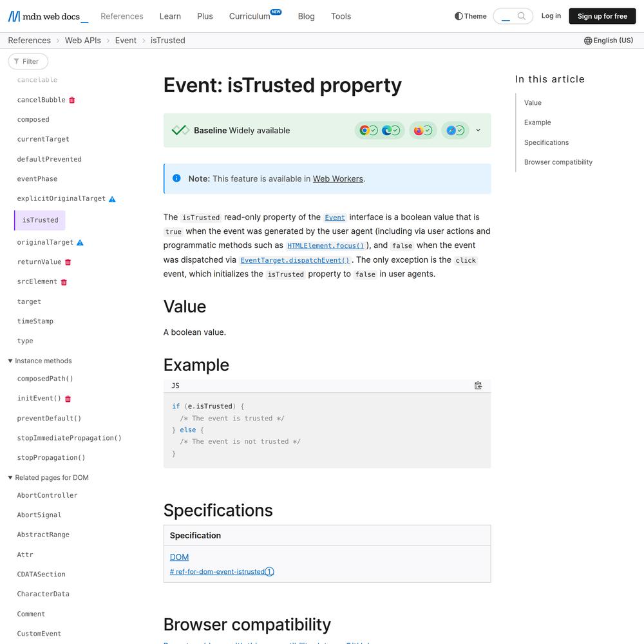
Task: Jump to Value in the article outline
Action: coord(533,103)
